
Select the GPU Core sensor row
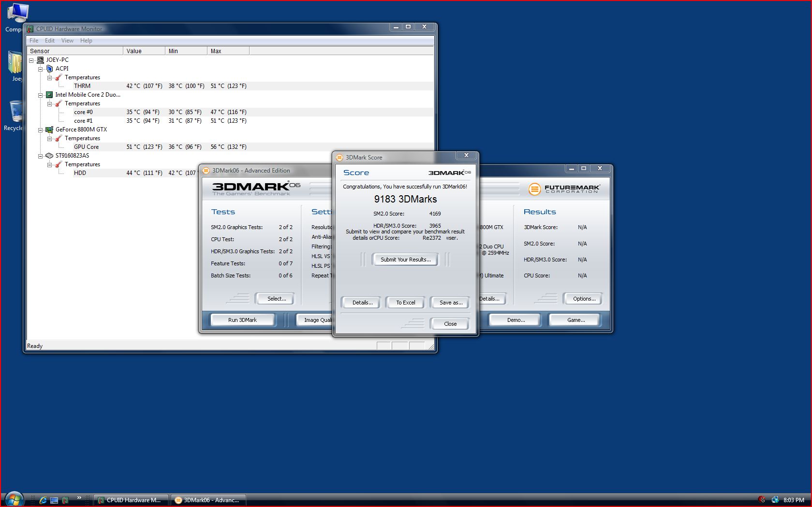(230, 147)
